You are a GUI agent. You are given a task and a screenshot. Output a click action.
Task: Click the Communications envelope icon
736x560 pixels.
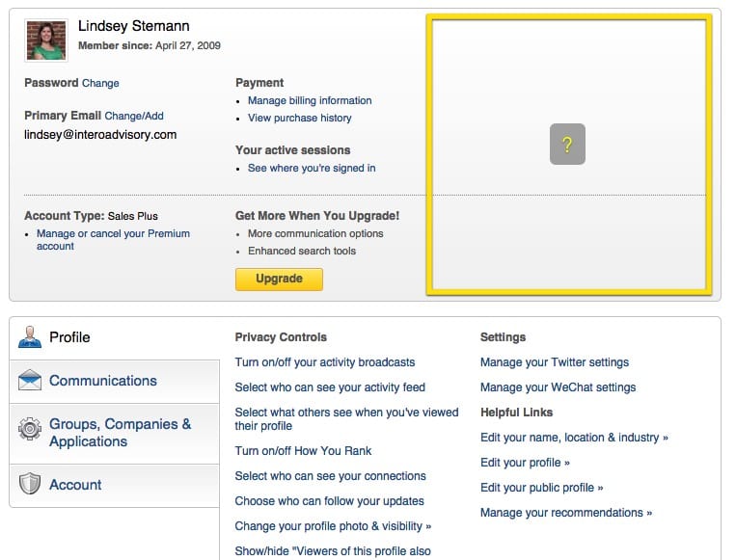30,380
